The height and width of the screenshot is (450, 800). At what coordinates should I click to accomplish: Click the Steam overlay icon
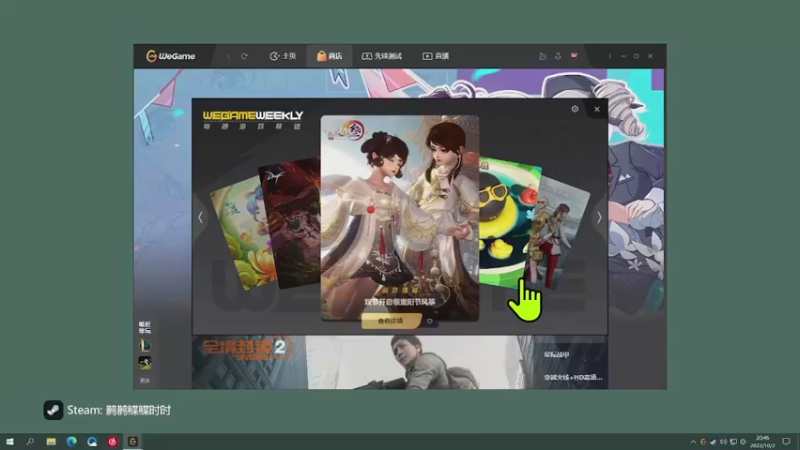click(53, 410)
